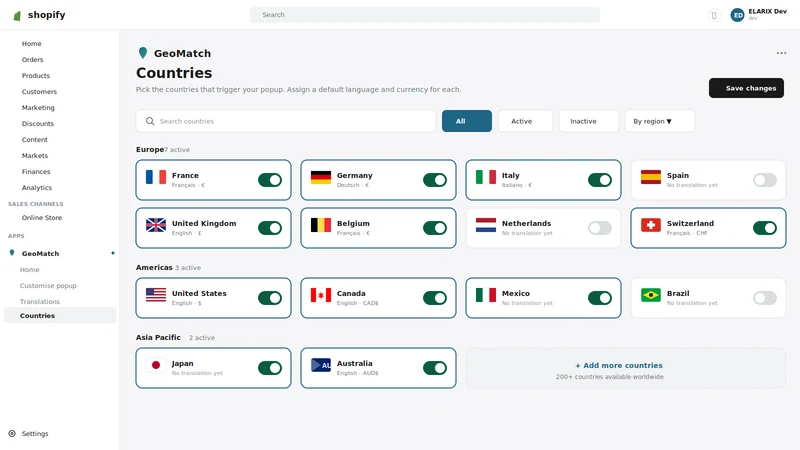The height and width of the screenshot is (450, 800).
Task: Enable the Spain toggle
Action: [765, 180]
